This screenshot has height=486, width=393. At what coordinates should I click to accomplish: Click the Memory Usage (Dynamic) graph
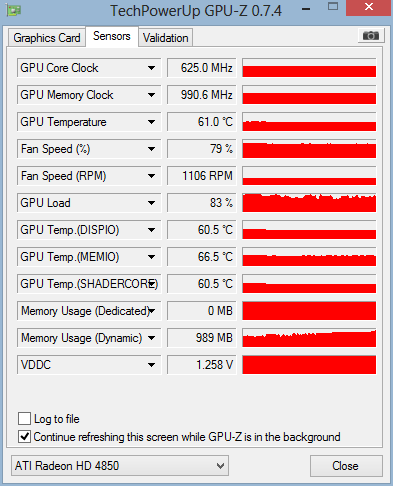[x=309, y=338]
